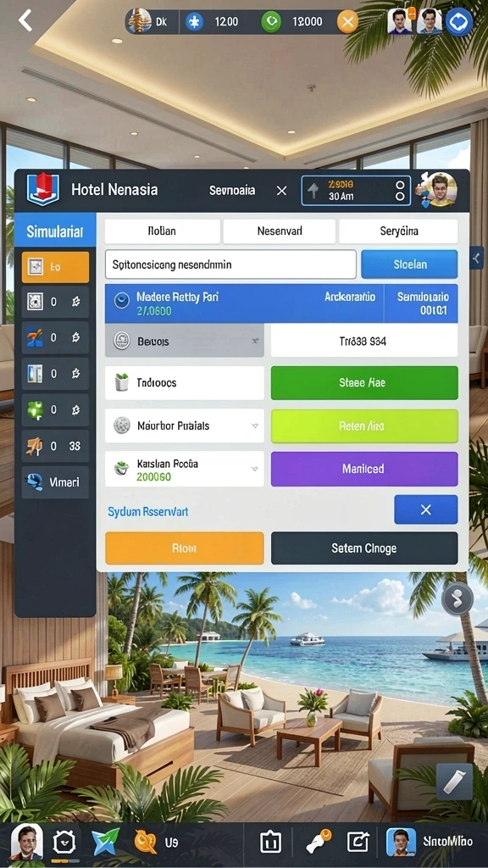Tap the back arrow at top left
The image size is (488, 868).
[x=25, y=20]
